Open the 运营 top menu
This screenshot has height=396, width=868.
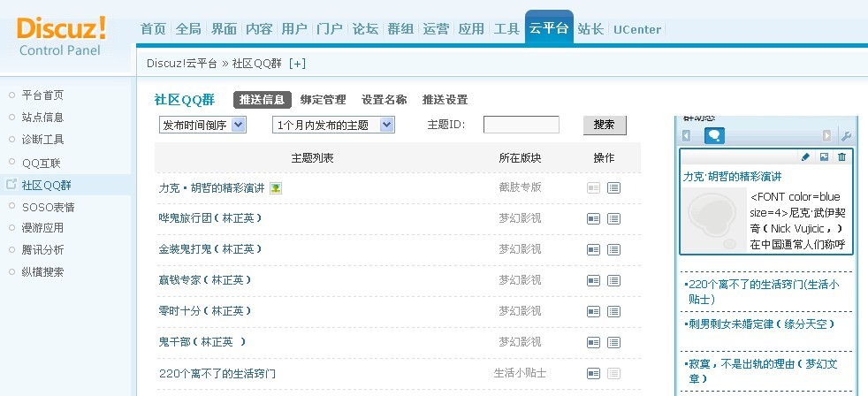[436, 29]
